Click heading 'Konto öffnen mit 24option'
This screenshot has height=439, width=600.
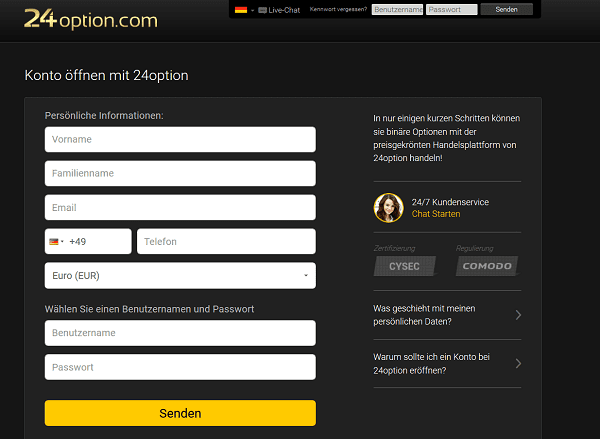tap(106, 75)
